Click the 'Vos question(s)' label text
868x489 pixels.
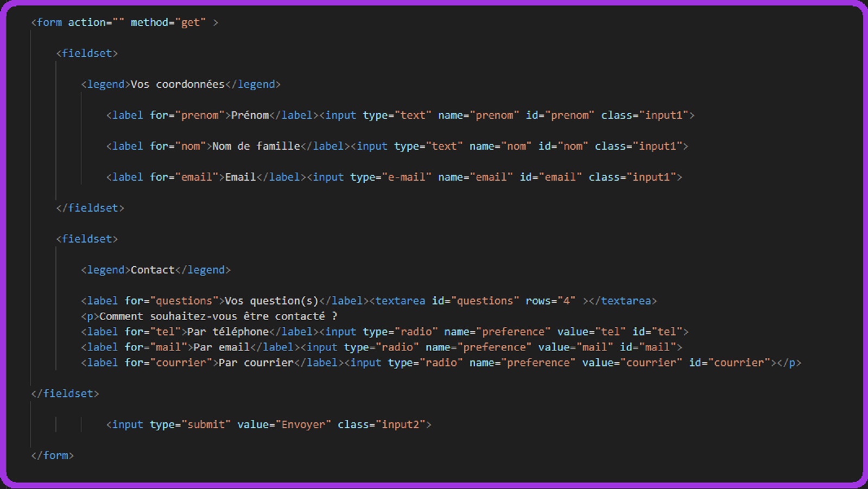(271, 301)
